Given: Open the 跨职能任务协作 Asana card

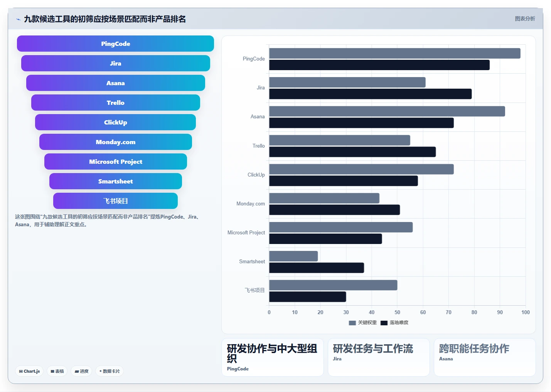Looking at the screenshot, I should (x=485, y=357).
